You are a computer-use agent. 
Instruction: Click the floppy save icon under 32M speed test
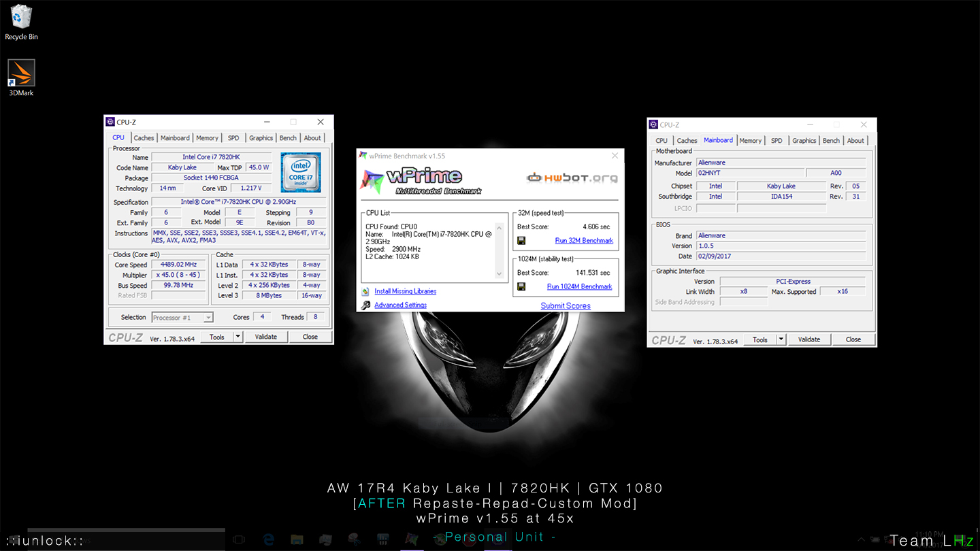(521, 240)
